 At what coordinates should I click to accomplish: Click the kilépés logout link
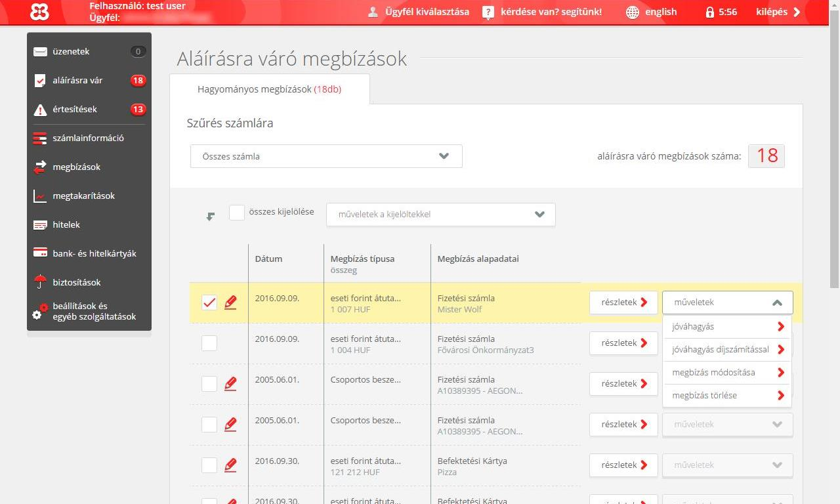coord(772,12)
